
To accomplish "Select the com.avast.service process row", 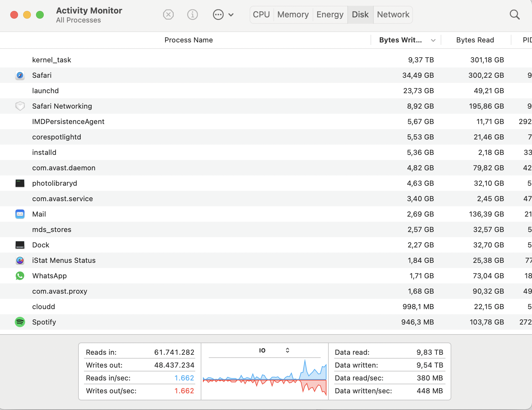I will pyautogui.click(x=266, y=199).
